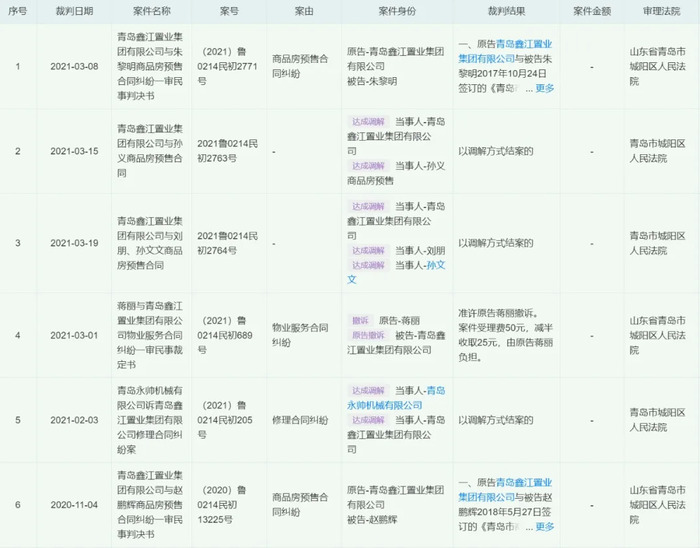
Task: Click the 案件身份 column header
Action: [x=397, y=11]
